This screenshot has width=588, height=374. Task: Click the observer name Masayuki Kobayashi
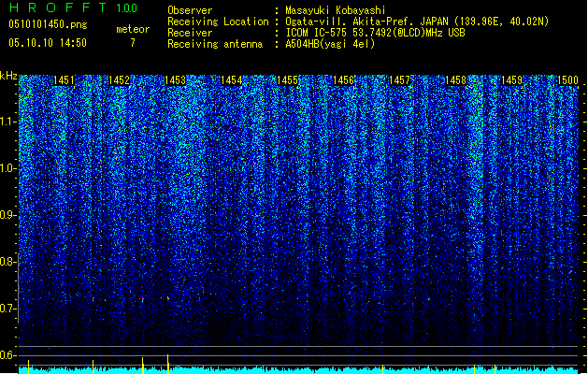coord(336,10)
